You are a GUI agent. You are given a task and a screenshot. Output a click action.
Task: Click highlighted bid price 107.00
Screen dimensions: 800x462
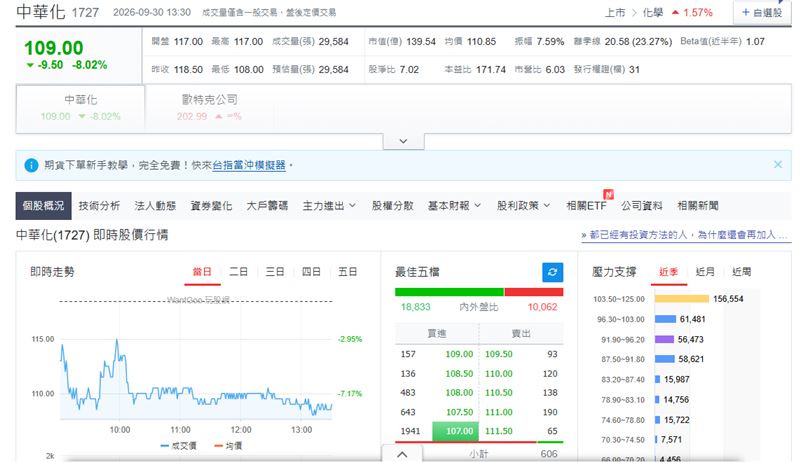456,431
